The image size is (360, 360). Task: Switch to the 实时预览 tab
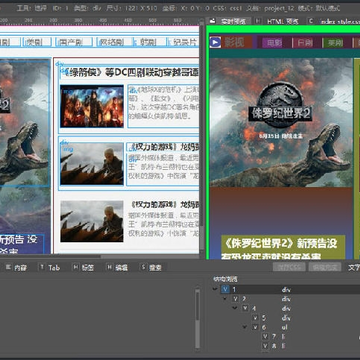tap(233, 21)
